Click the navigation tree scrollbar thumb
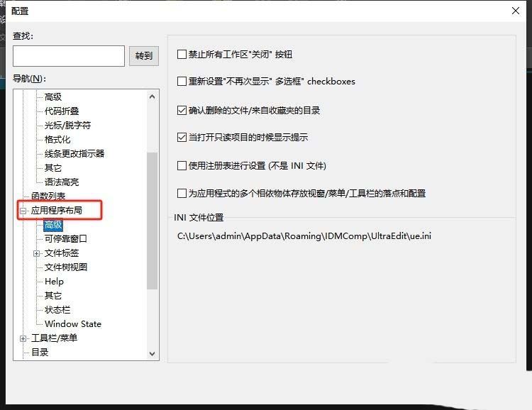Screen dimensions: 532x410 coord(152,221)
